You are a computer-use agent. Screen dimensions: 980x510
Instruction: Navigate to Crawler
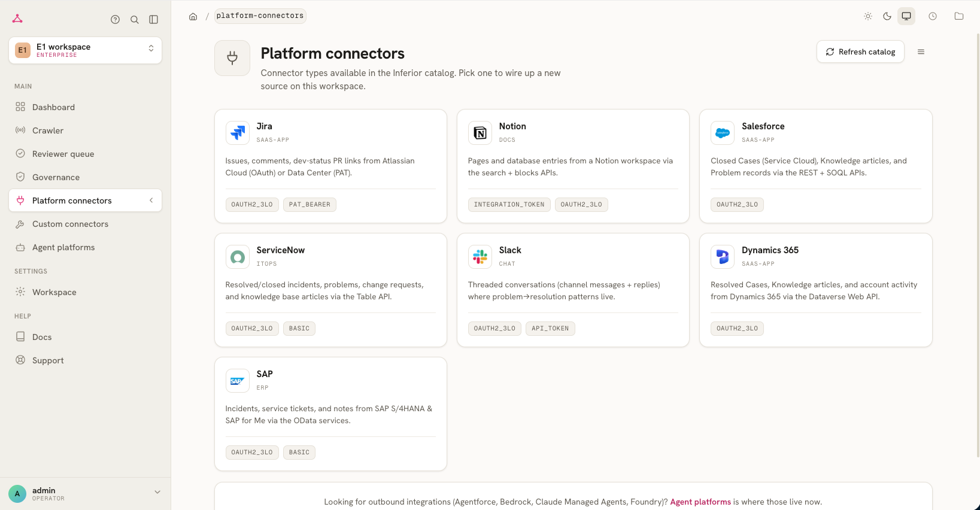(85, 130)
